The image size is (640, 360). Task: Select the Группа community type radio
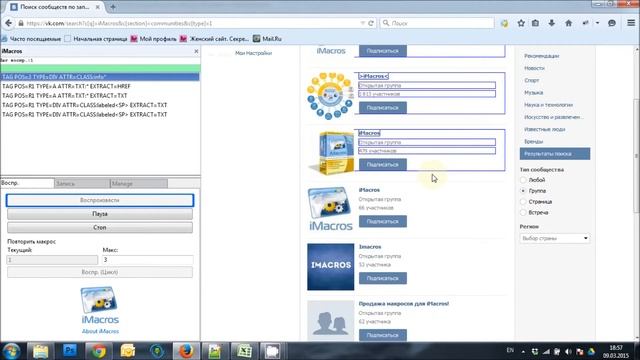point(523,191)
